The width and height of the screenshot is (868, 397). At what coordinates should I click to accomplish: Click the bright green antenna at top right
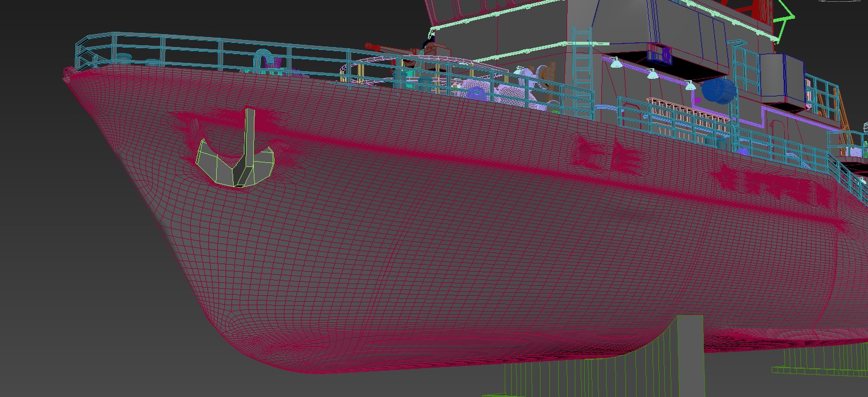783,21
